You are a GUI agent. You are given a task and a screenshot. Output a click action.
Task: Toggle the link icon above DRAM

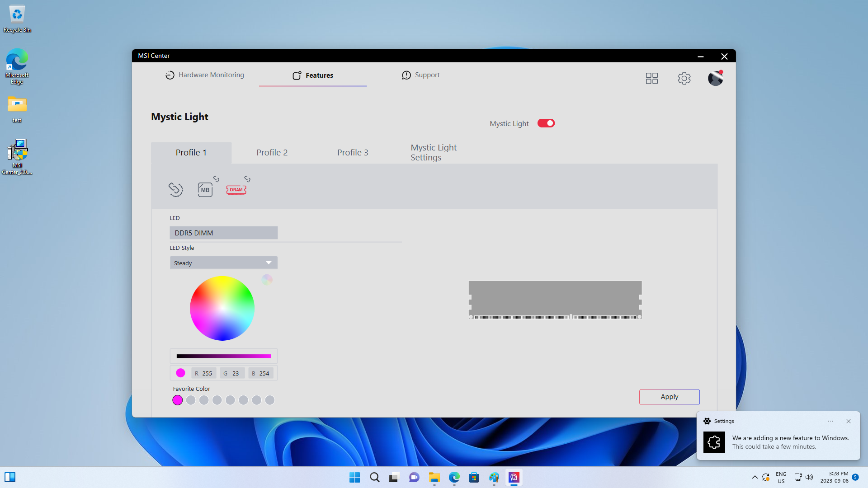click(247, 179)
